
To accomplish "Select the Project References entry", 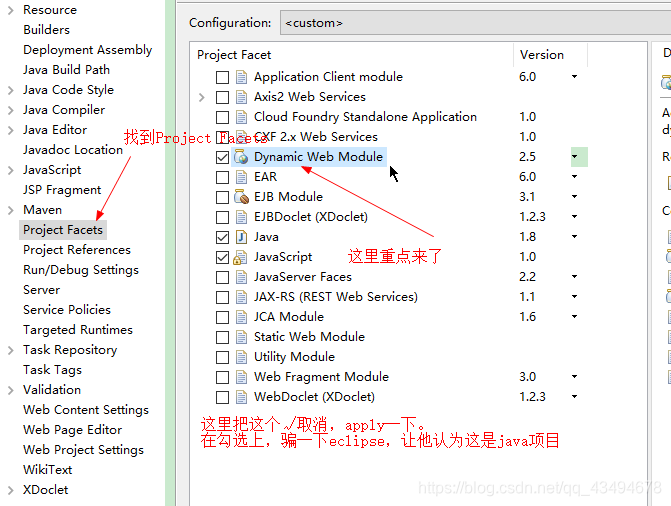I will (77, 250).
